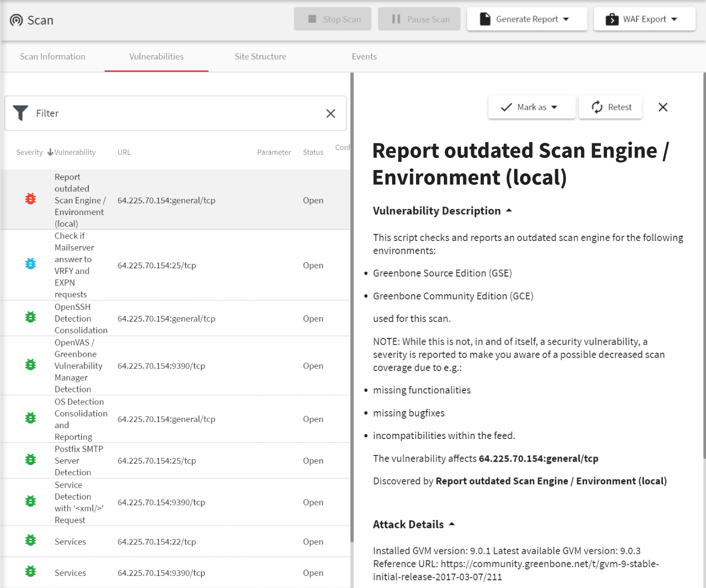Click URL 64.225.70.154:22/tcp in Services row
This screenshot has width=706, height=588.
click(156, 542)
